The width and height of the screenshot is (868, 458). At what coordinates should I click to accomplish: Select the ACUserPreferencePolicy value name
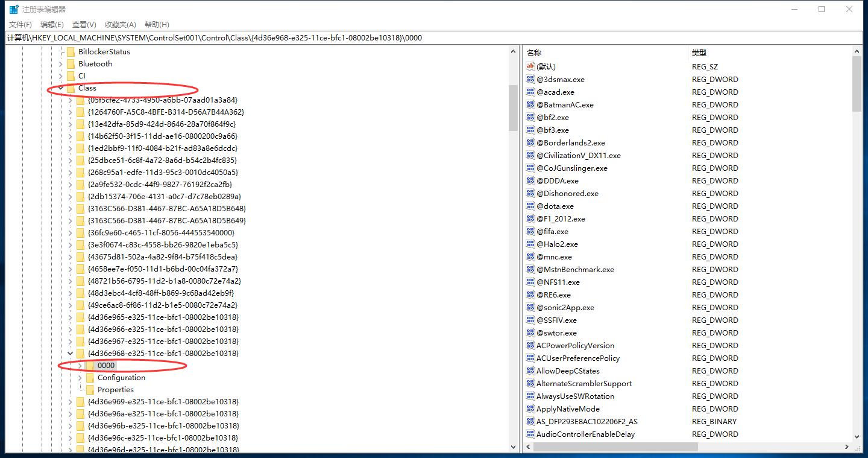click(x=578, y=358)
